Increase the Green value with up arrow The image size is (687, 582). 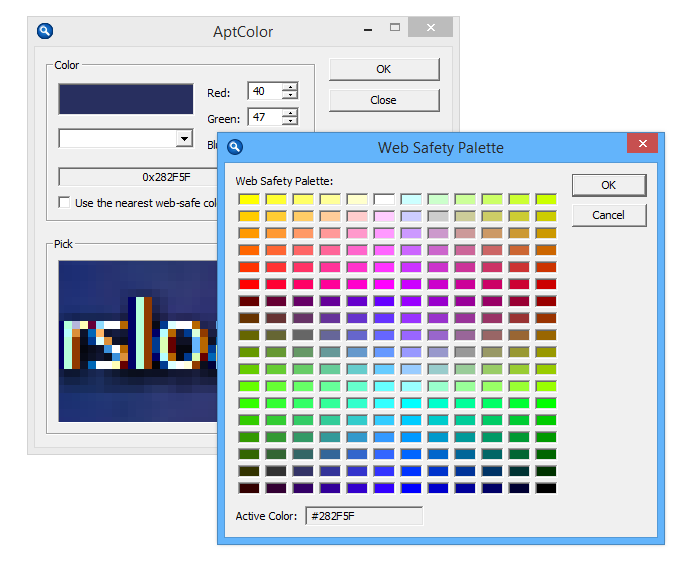[290, 113]
